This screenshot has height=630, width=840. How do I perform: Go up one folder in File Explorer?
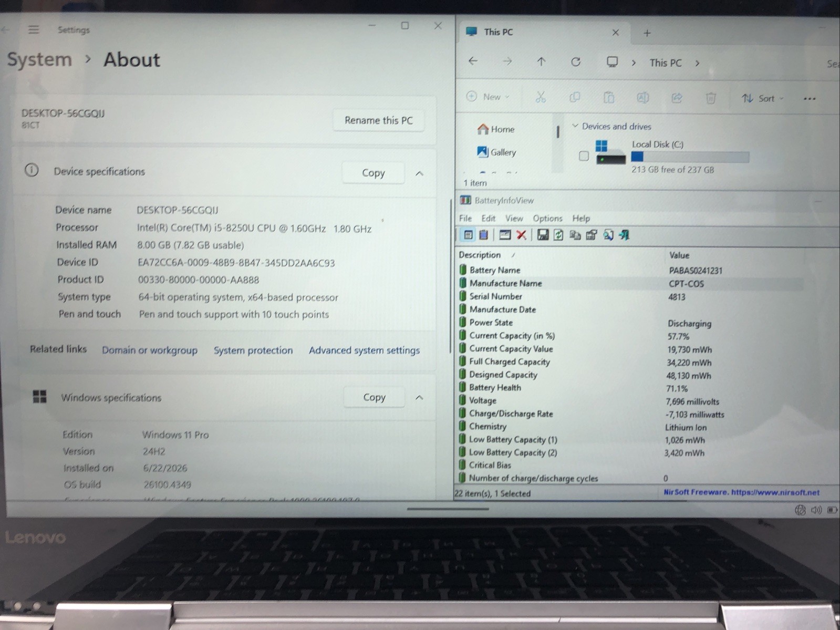(x=541, y=61)
